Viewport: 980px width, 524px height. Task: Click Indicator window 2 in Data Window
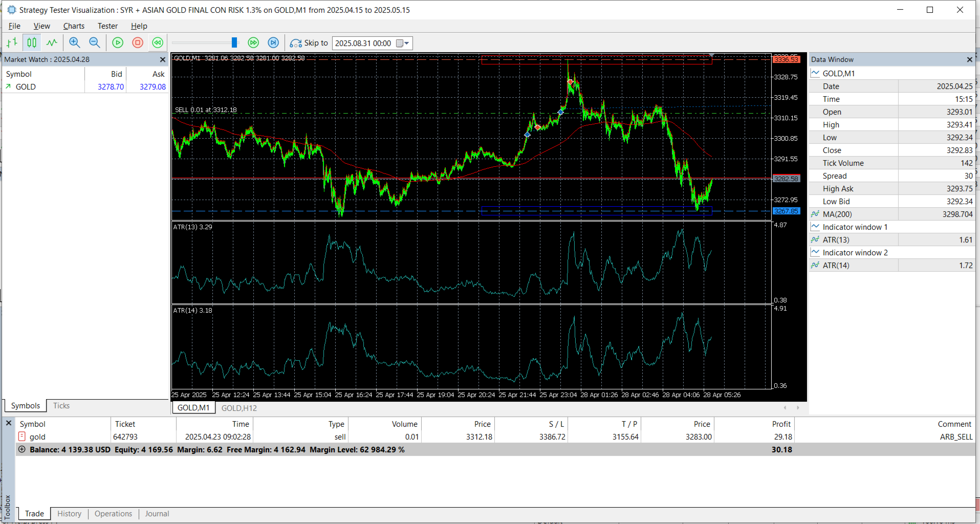pyautogui.click(x=892, y=253)
